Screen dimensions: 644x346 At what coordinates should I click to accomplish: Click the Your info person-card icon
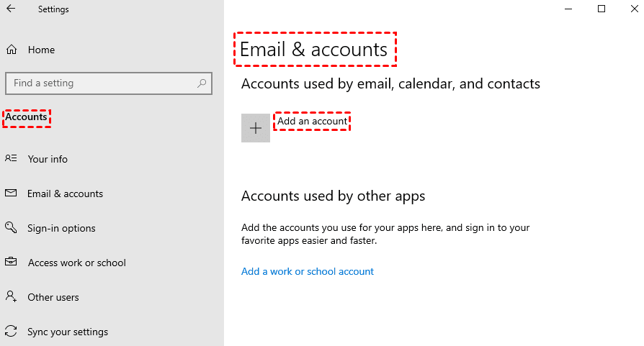11,159
